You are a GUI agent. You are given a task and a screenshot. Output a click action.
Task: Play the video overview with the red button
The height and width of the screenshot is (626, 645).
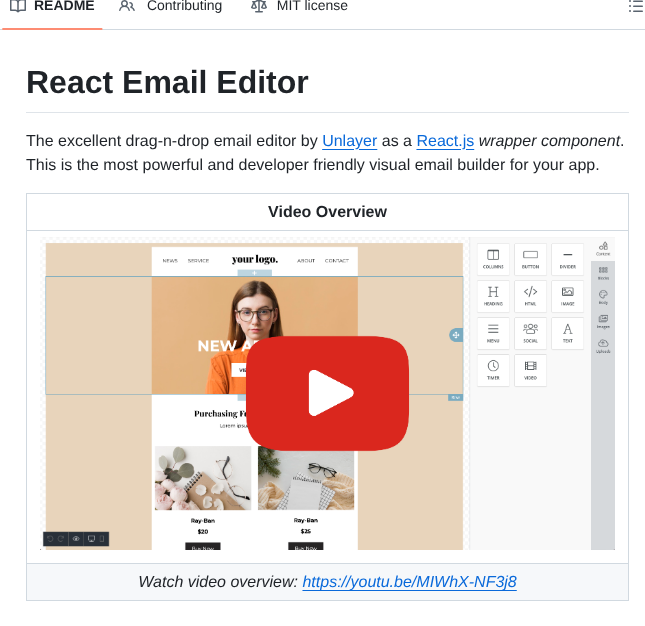[327, 393]
